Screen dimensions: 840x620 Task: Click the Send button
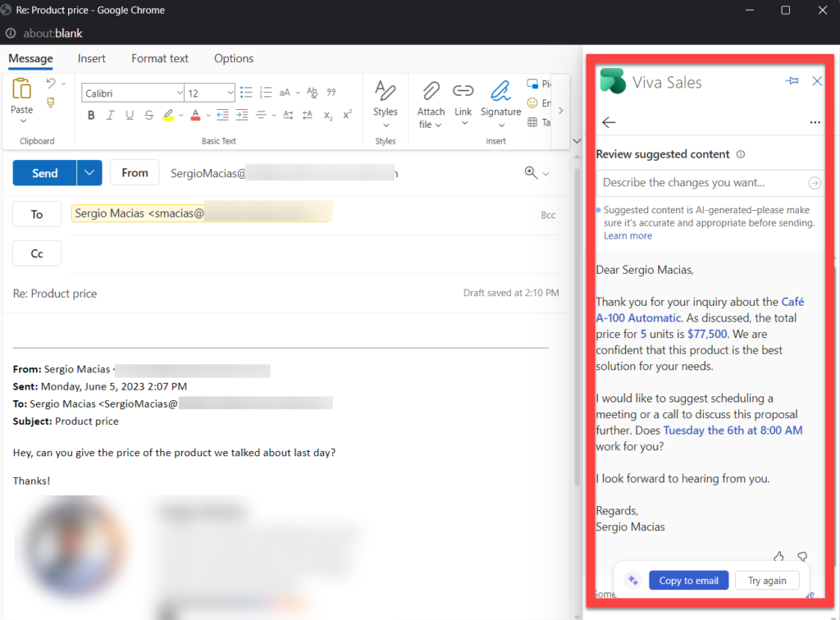44,173
